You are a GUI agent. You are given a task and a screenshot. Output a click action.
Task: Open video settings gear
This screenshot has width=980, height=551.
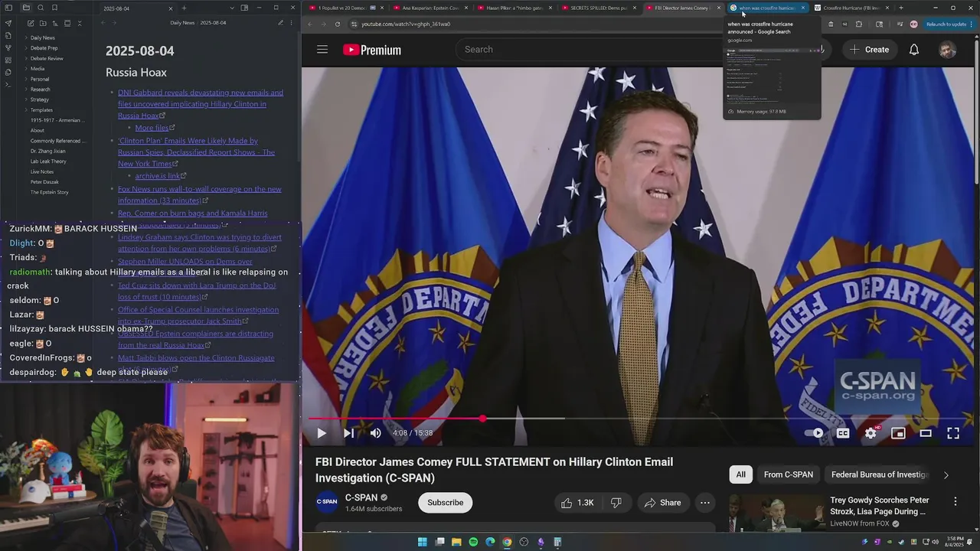click(x=871, y=433)
